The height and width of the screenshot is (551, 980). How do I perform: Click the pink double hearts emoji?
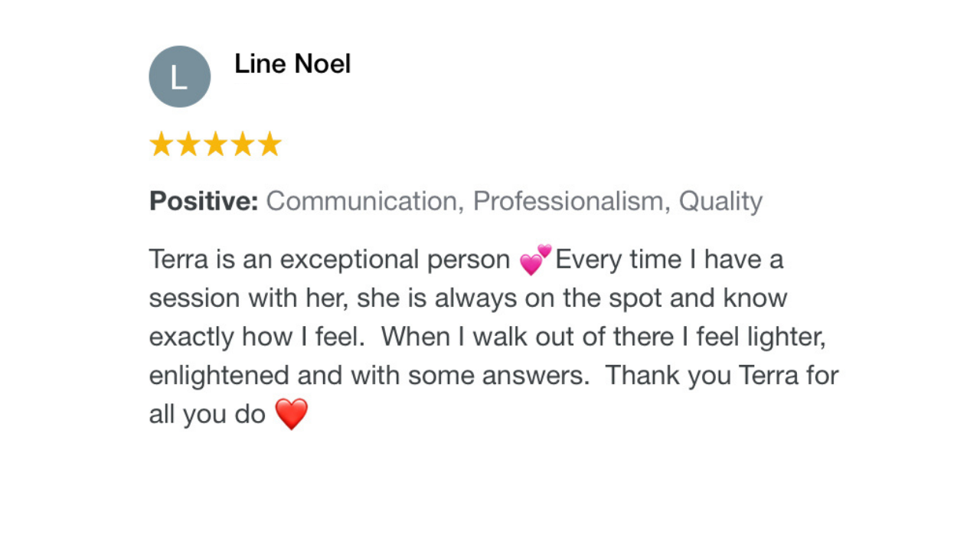[535, 259]
